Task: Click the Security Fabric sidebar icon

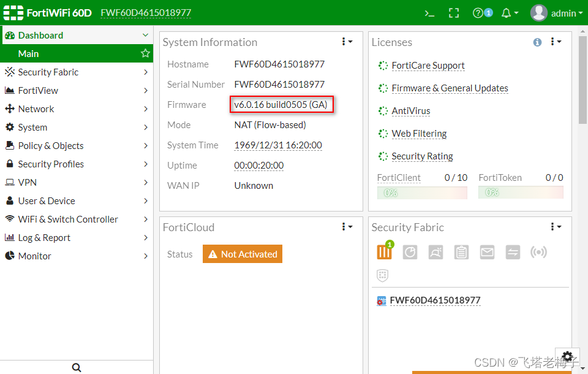Action: point(10,72)
